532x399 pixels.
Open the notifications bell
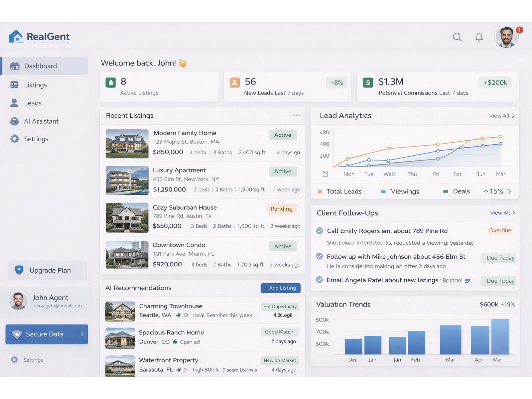[x=479, y=37]
